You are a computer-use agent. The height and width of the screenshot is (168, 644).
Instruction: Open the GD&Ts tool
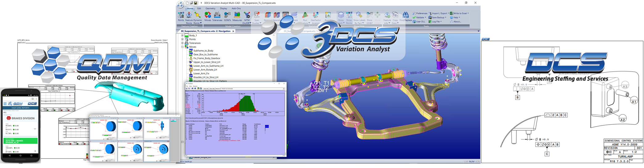(x=228, y=17)
